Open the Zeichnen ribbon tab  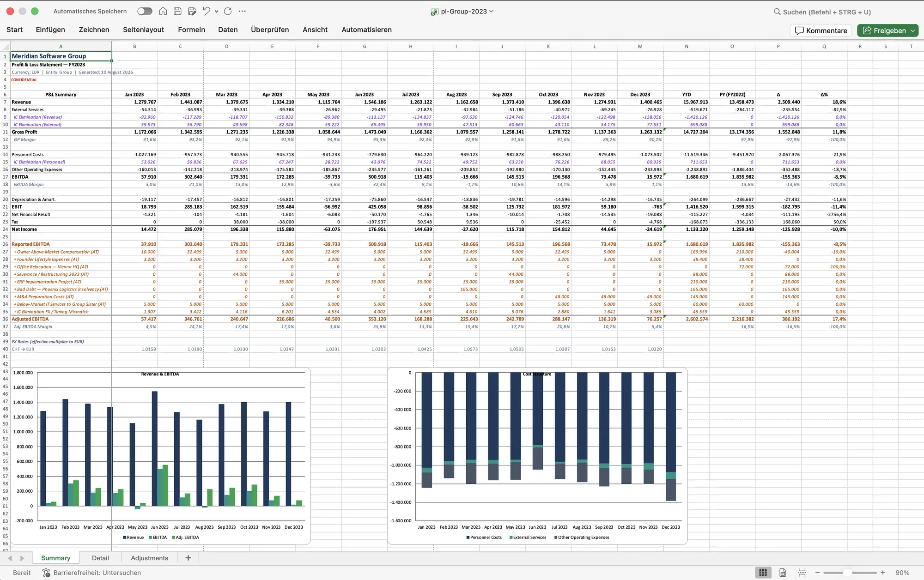(x=94, y=30)
